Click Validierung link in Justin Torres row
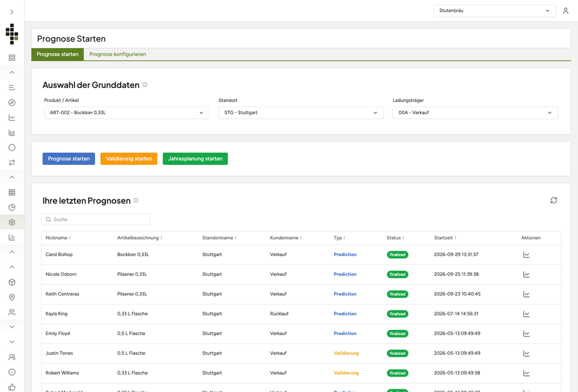 [346, 354]
